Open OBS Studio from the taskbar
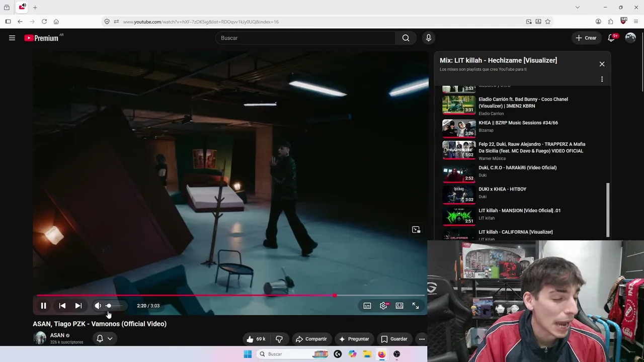 coord(396,354)
